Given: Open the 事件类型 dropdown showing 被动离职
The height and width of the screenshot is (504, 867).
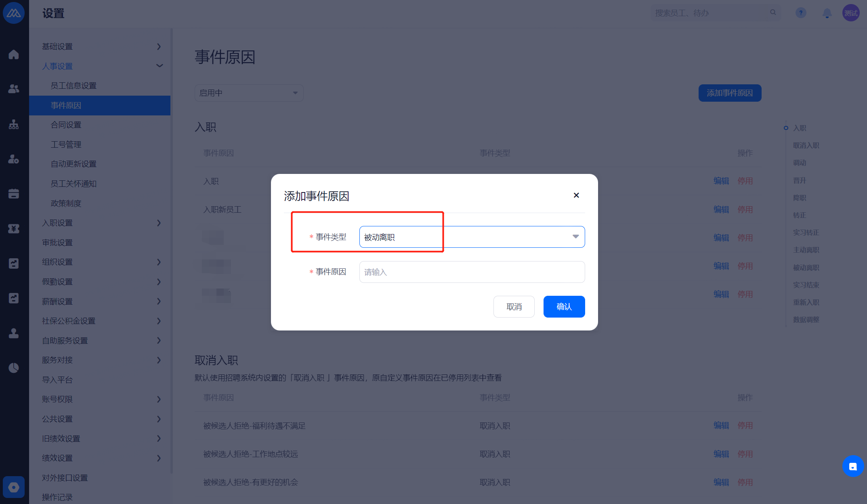Looking at the screenshot, I should point(472,237).
